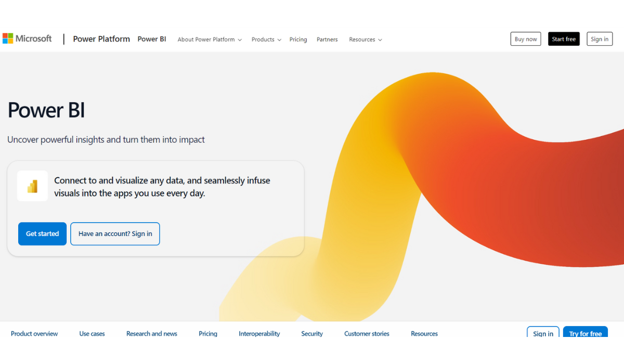The width and height of the screenshot is (624, 364).
Task: Open the Pricing link in top navigation
Action: click(298, 40)
